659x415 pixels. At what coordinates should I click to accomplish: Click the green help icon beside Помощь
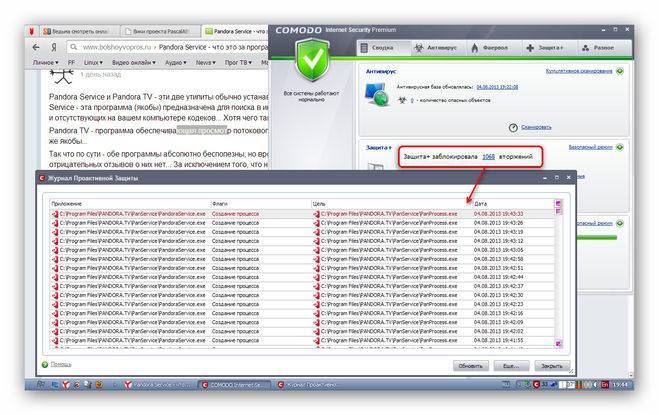[x=45, y=365]
